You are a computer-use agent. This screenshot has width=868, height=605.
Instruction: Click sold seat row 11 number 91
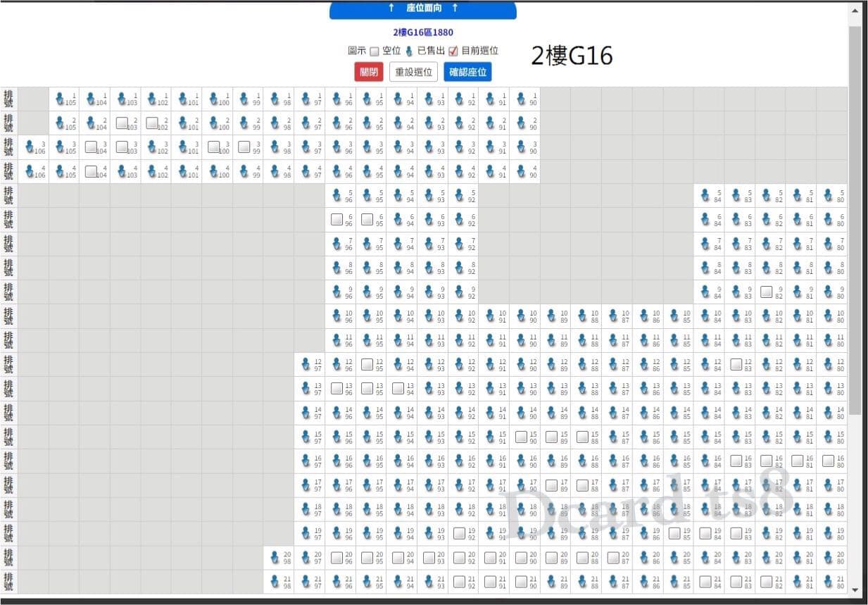coord(490,340)
